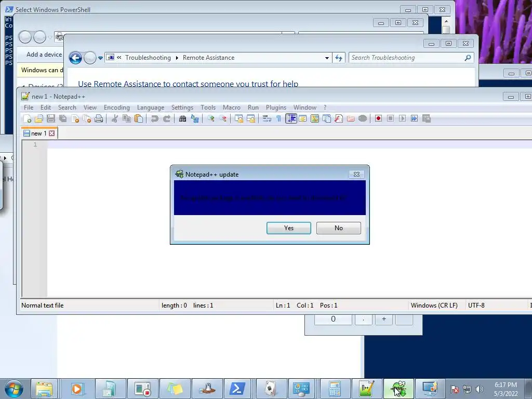Click the Print toolbar icon
The width and height of the screenshot is (532, 399).
(99, 118)
